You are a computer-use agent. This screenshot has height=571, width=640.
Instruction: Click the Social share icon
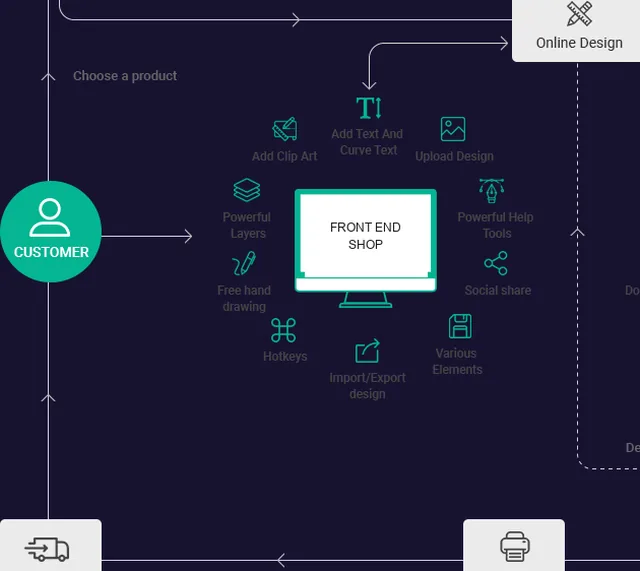tap(496, 263)
